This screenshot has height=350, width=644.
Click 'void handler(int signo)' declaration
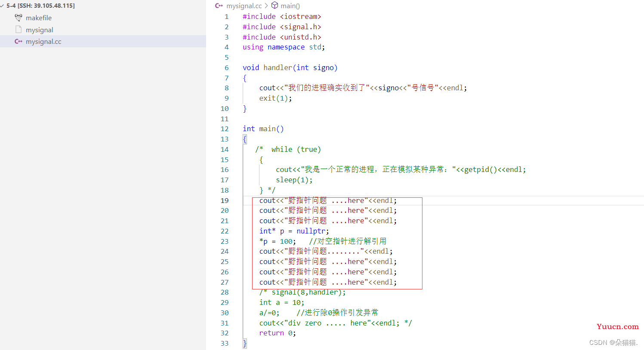pos(290,68)
